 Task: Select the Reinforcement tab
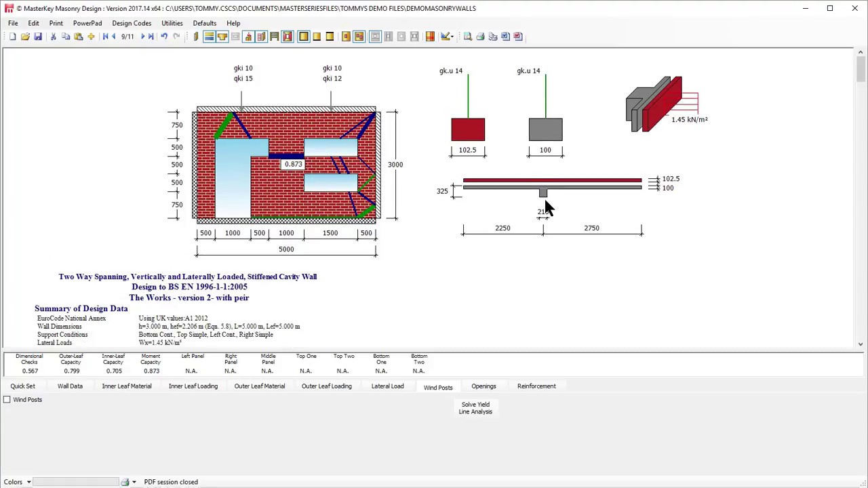[x=536, y=386]
